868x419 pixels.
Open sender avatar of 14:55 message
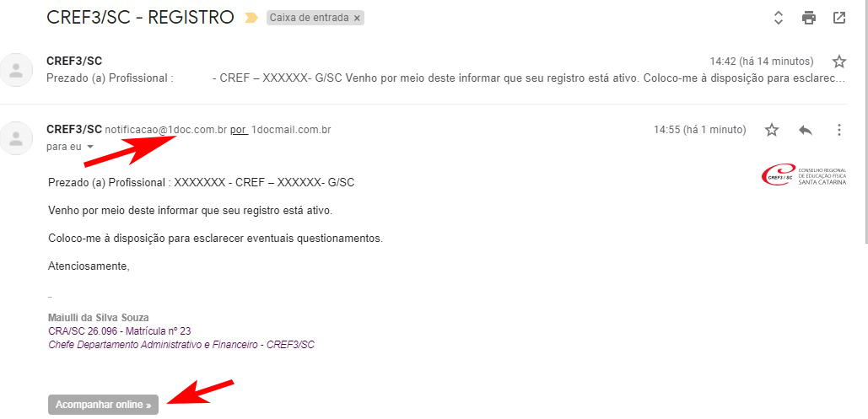point(17,137)
